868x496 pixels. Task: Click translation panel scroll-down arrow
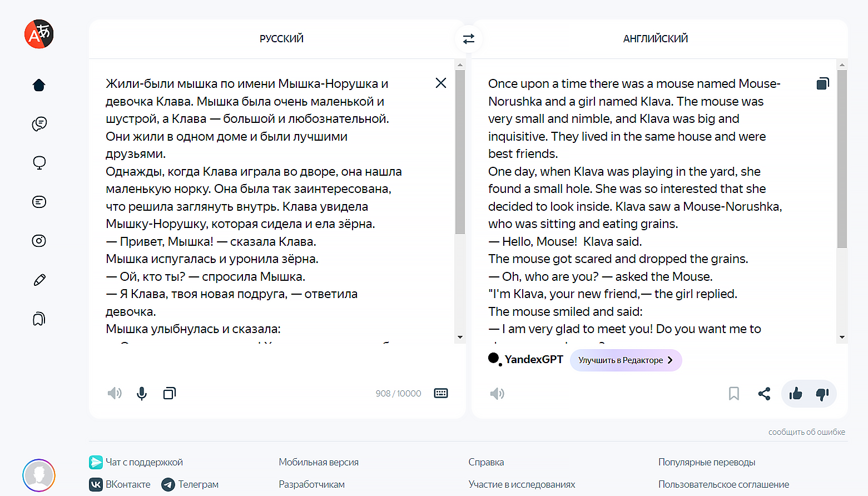coord(842,337)
